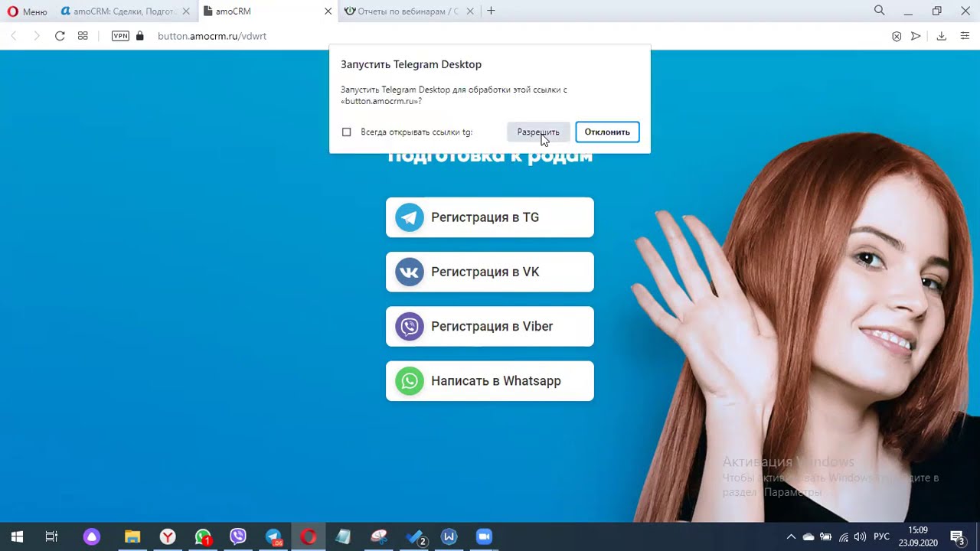
Task: Open Telegram from the taskbar
Action: pos(273,536)
